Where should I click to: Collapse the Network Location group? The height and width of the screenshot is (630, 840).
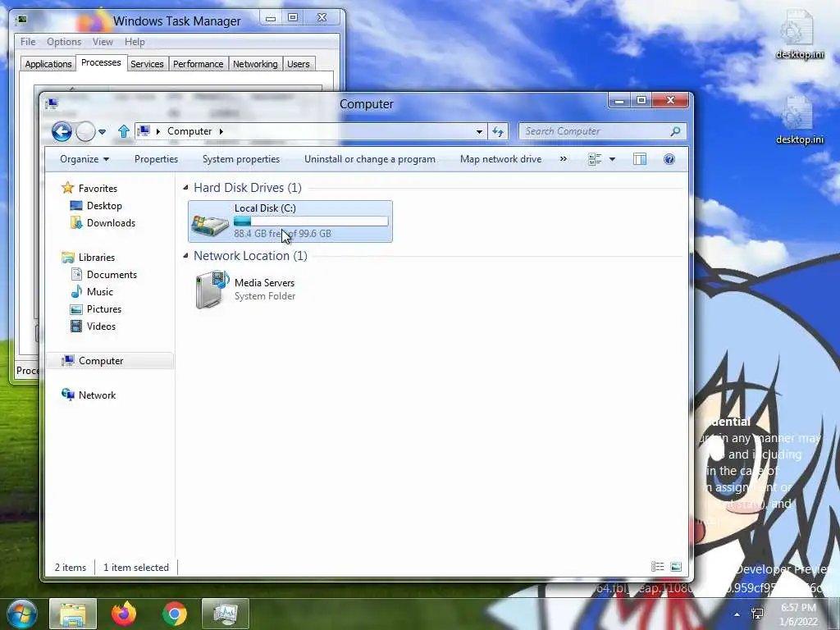pyautogui.click(x=186, y=256)
